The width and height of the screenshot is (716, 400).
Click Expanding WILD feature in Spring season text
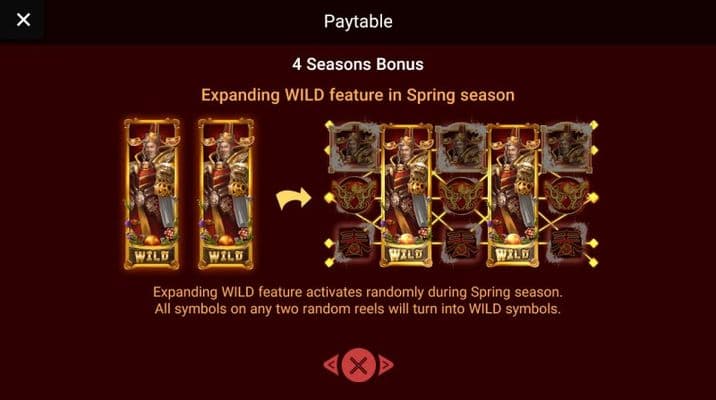coord(358,95)
